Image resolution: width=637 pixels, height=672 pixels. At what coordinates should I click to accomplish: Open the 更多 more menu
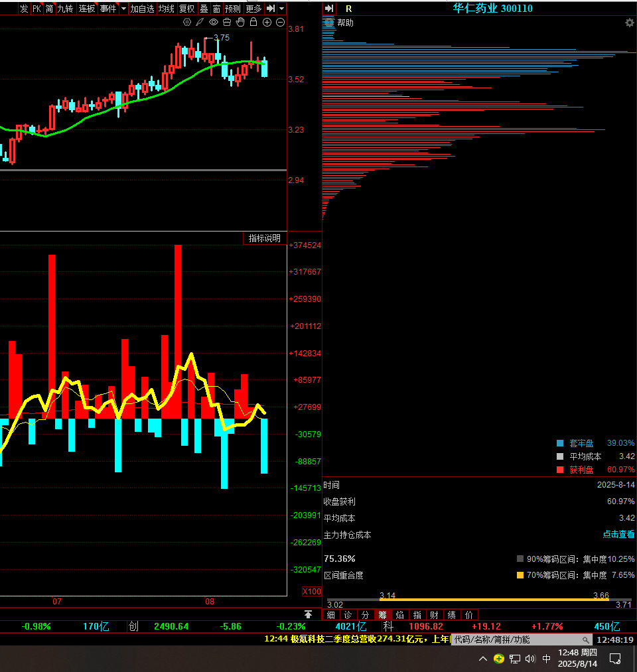[x=253, y=9]
